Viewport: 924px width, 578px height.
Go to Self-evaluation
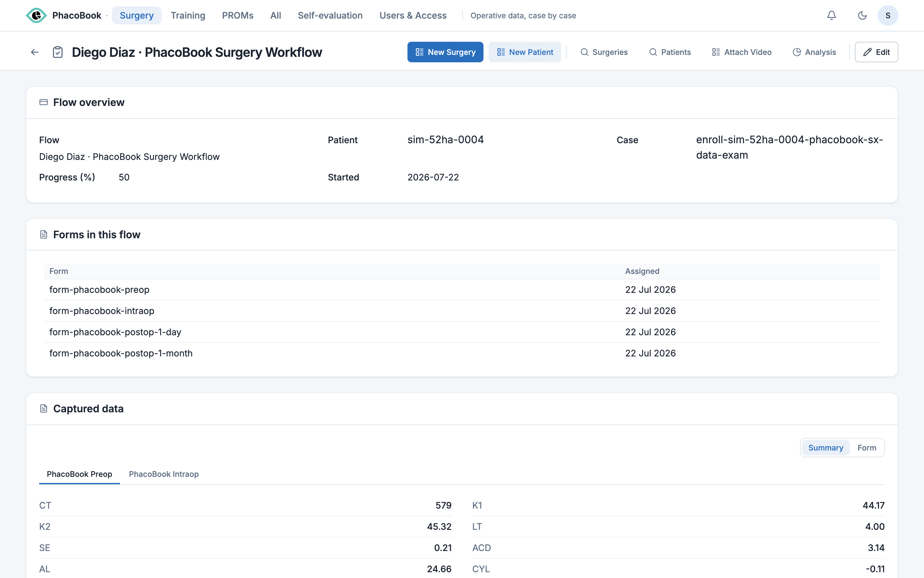coord(330,15)
